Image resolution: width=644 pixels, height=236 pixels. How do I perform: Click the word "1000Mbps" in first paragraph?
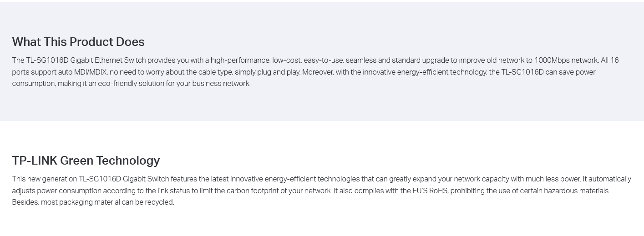(x=552, y=60)
